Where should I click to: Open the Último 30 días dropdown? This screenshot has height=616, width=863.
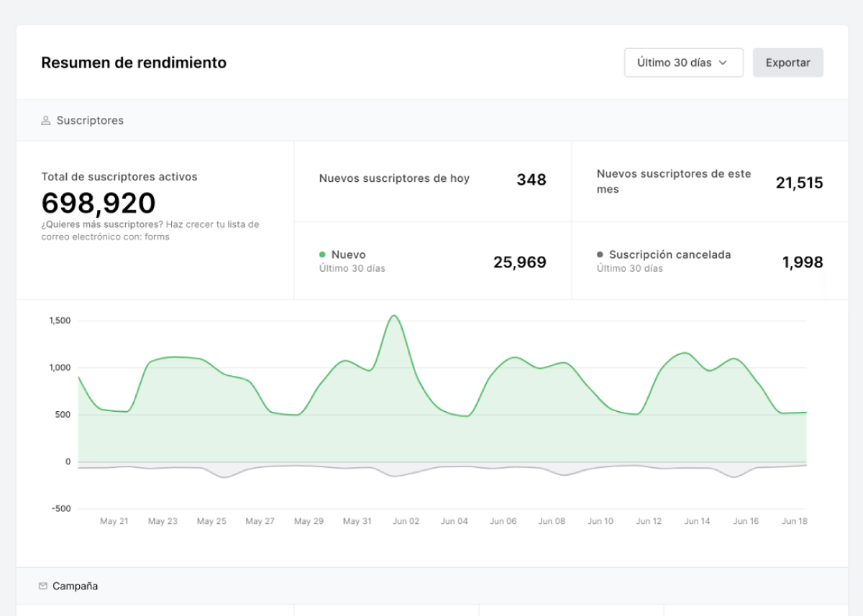(682, 63)
